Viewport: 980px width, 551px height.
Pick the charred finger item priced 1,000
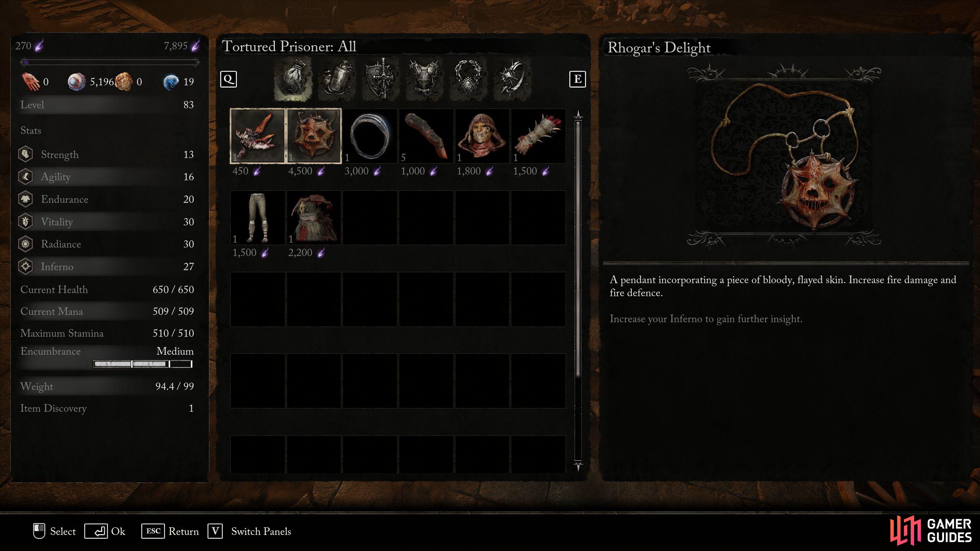click(x=426, y=136)
